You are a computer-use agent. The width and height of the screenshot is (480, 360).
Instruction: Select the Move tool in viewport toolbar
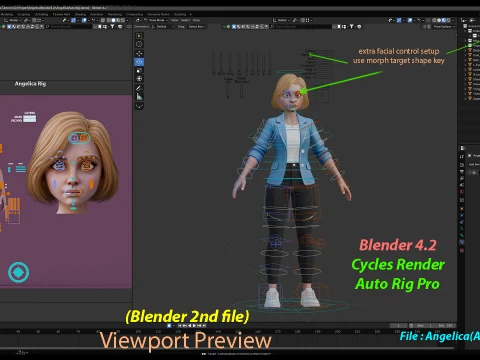(x=139, y=53)
